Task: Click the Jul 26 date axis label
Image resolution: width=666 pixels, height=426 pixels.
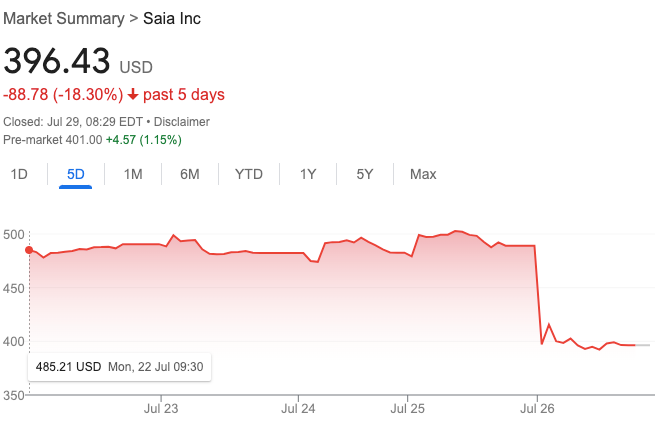Action: (x=537, y=408)
